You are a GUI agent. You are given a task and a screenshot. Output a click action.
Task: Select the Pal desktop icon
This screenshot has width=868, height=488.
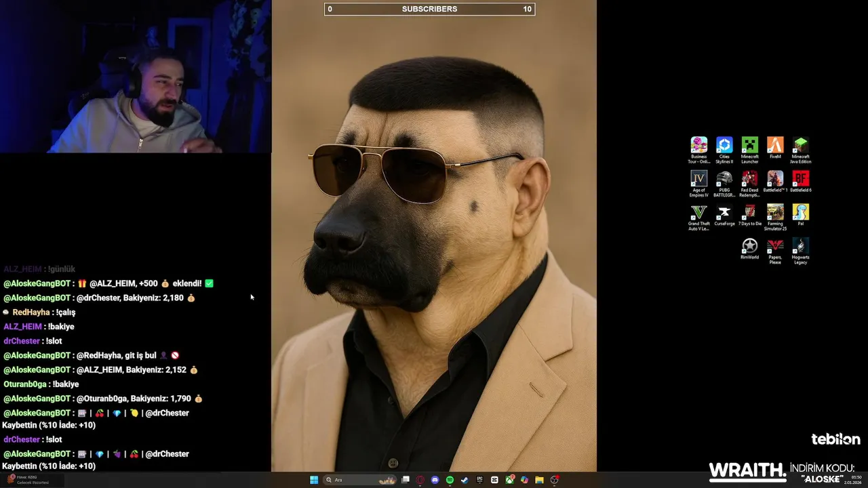coord(800,216)
